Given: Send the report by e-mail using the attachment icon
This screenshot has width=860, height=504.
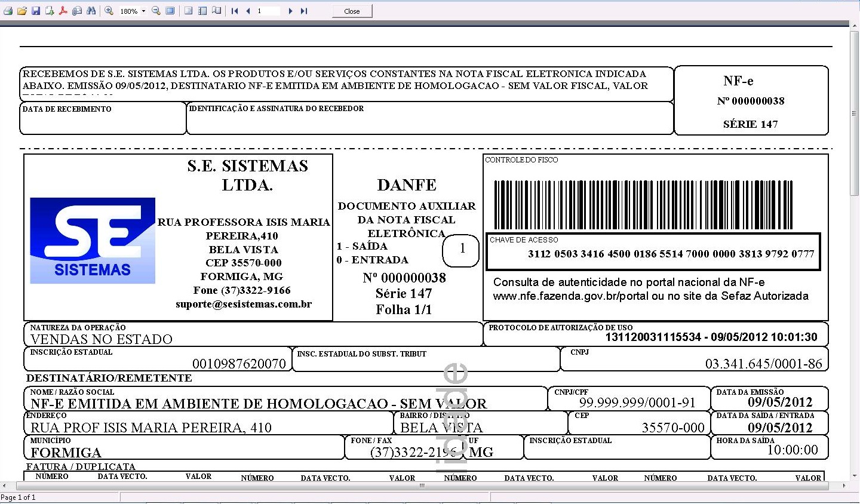Looking at the screenshot, I should coord(77,11).
